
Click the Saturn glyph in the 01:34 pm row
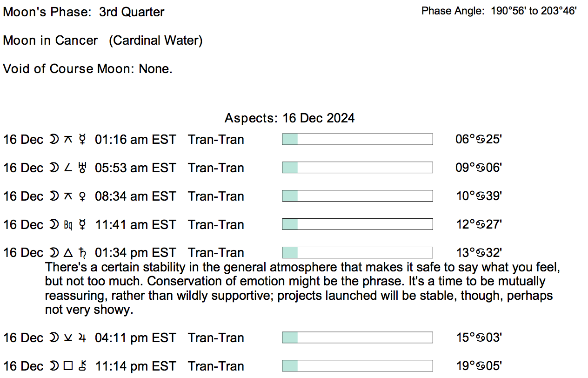click(83, 253)
